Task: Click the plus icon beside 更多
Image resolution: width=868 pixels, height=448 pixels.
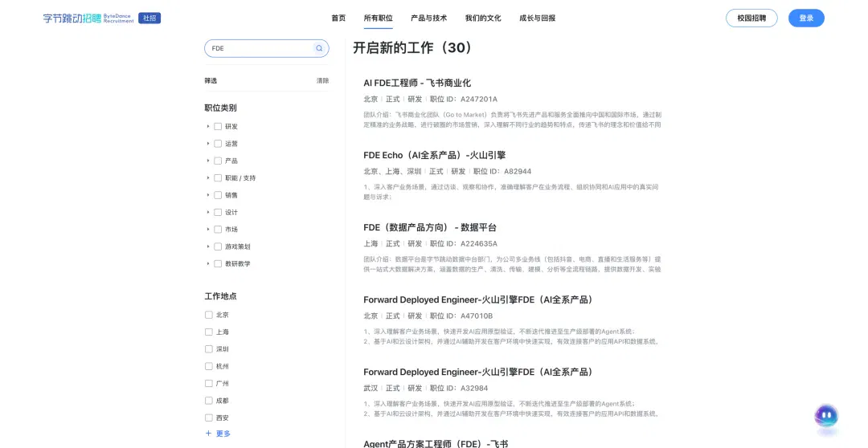Action: 209,434
